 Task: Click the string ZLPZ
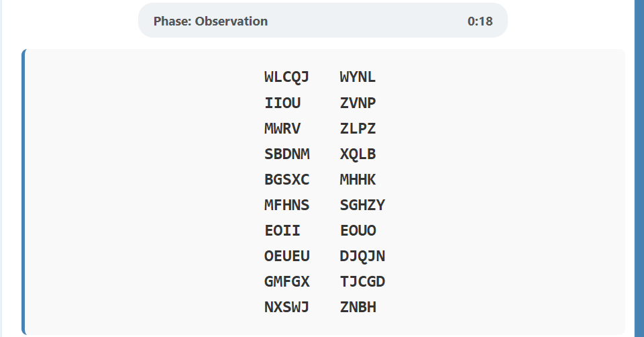(358, 129)
